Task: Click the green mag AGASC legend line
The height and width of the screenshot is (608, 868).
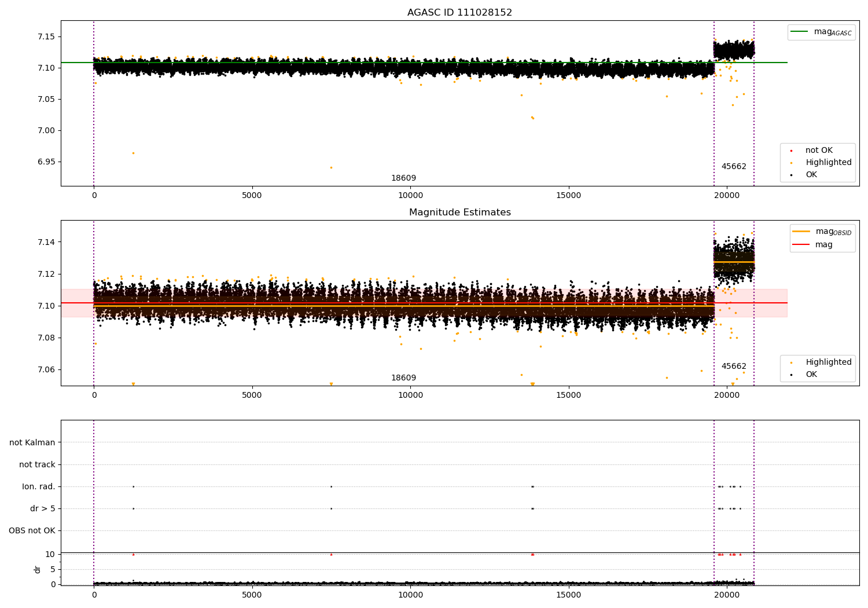Action: pyautogui.click(x=800, y=32)
